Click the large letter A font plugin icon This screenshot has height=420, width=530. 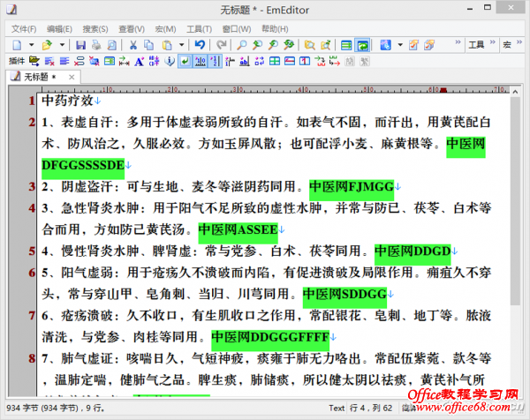(139, 62)
